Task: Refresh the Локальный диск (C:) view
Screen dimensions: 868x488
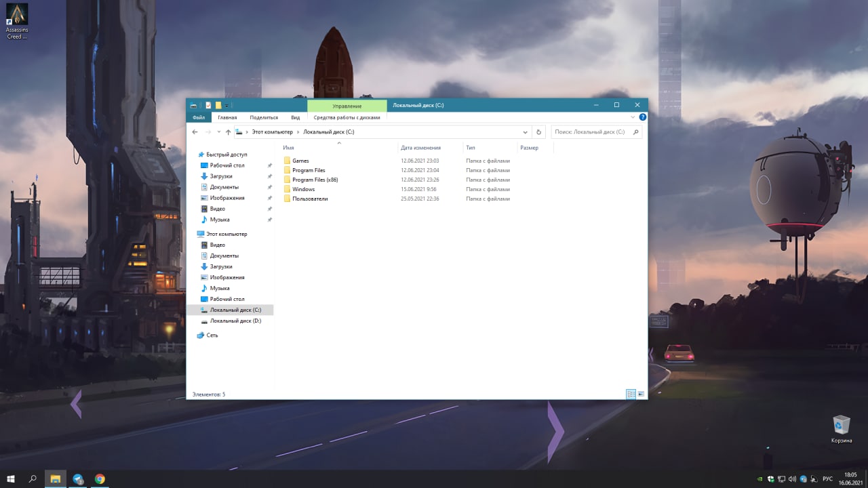Action: (538, 132)
